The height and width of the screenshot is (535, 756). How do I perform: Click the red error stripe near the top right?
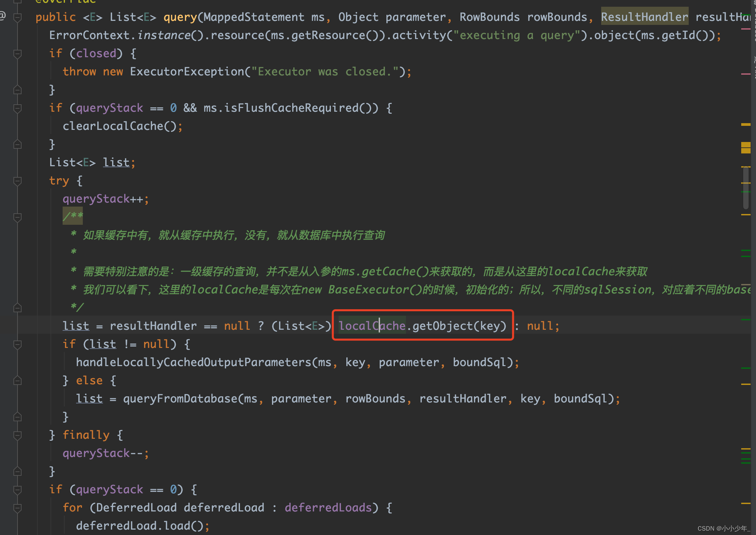[746, 29]
